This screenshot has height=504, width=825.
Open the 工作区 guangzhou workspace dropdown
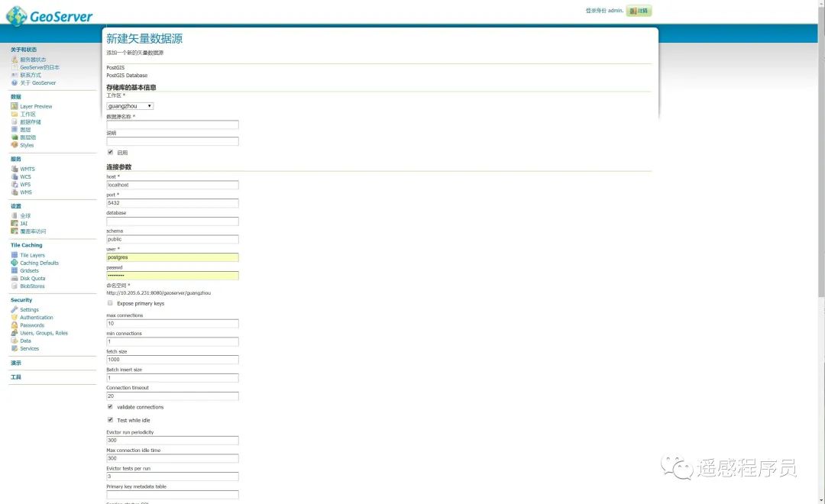[x=130, y=105]
